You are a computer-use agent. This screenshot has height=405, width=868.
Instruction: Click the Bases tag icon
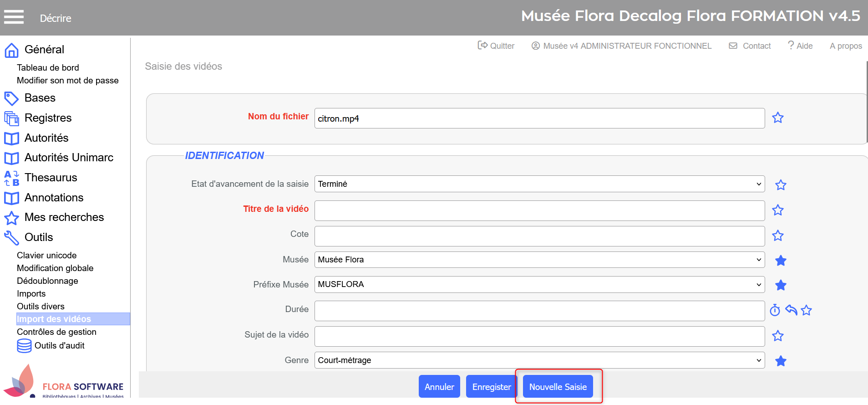click(x=11, y=98)
